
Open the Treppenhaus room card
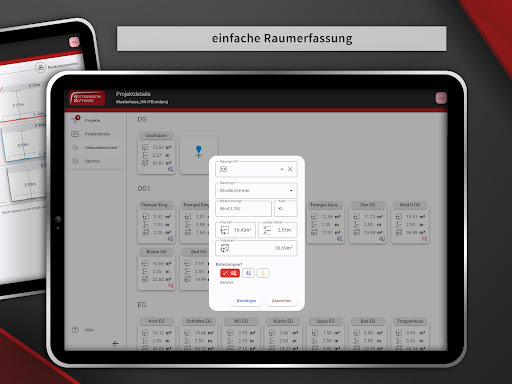click(410, 334)
